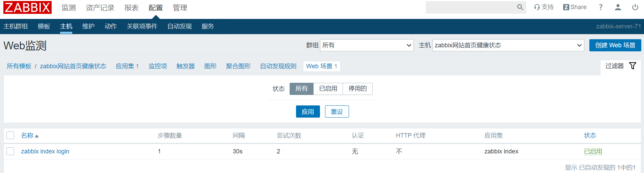
Task: Click the ZABBIX logo
Action: [x=27, y=7]
